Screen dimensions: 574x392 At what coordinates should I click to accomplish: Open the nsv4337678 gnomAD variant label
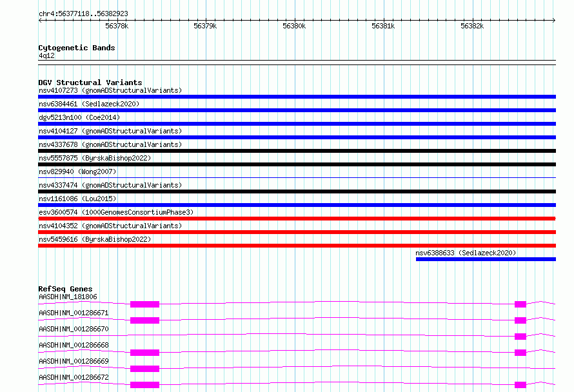coord(110,144)
